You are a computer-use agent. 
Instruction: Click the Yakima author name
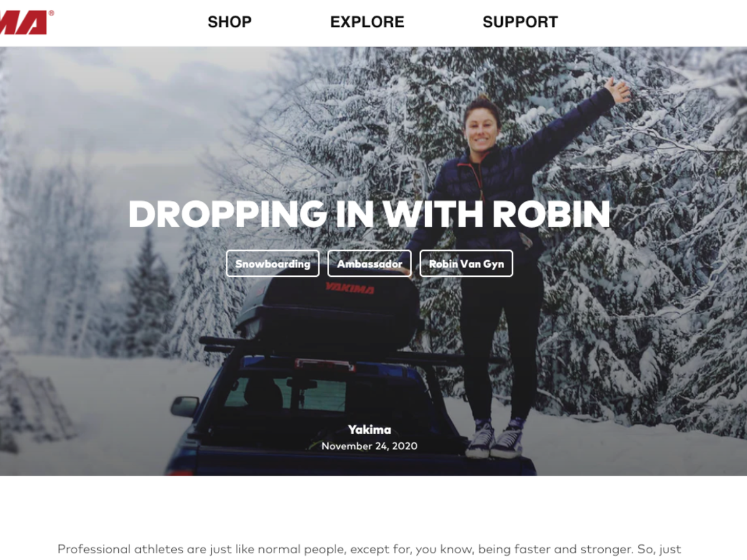coord(370,429)
